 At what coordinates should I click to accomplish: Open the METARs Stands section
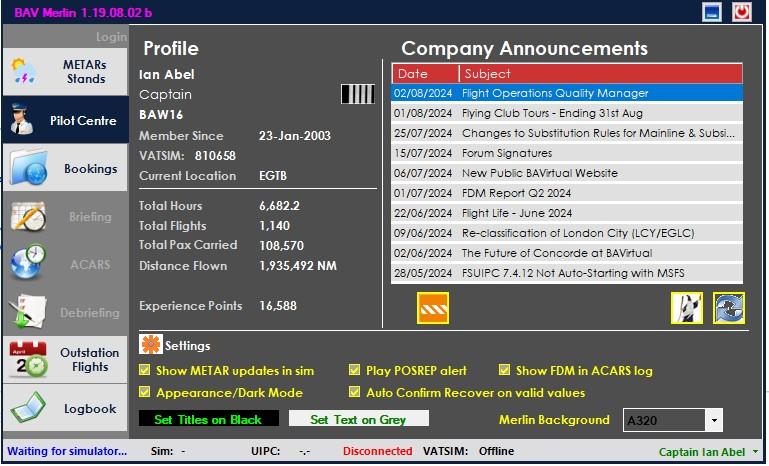pos(65,72)
